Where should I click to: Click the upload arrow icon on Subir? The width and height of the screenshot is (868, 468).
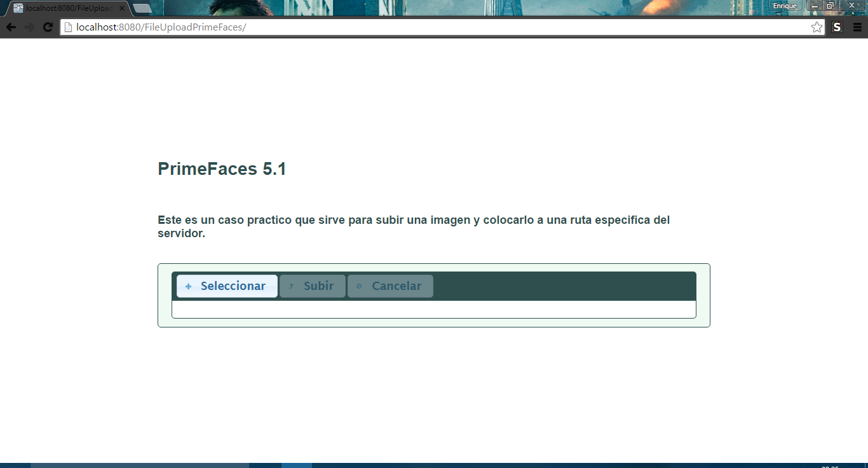pos(291,286)
